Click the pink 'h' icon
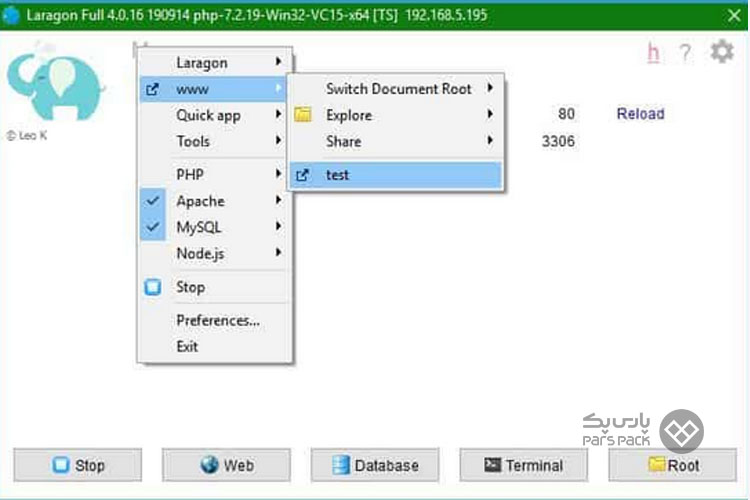 653,53
